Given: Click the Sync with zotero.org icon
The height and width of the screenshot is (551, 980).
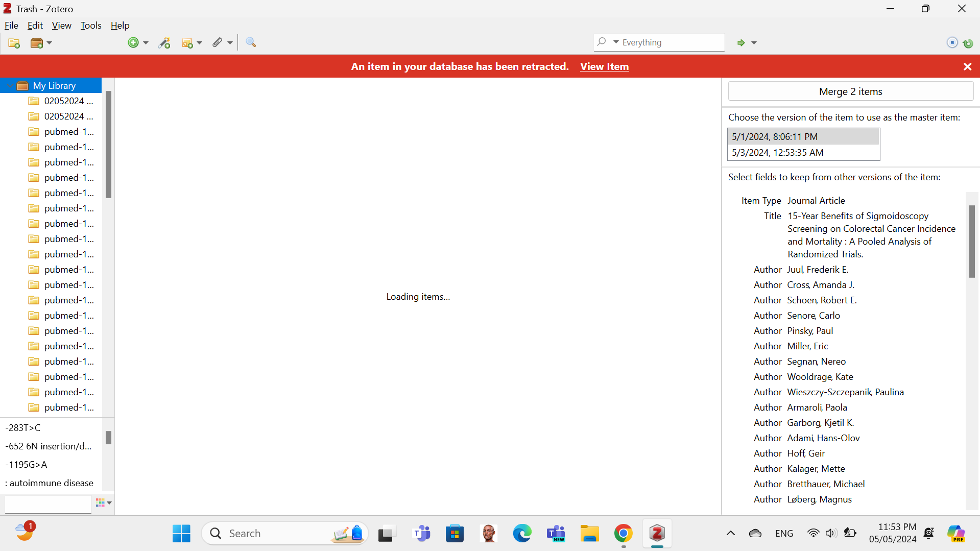Looking at the screenshot, I should [968, 43].
